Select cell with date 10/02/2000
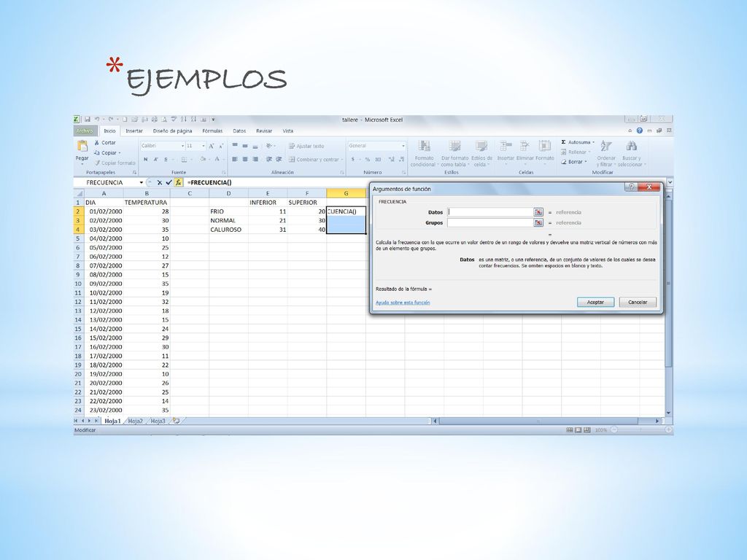The image size is (747, 560). [x=104, y=293]
